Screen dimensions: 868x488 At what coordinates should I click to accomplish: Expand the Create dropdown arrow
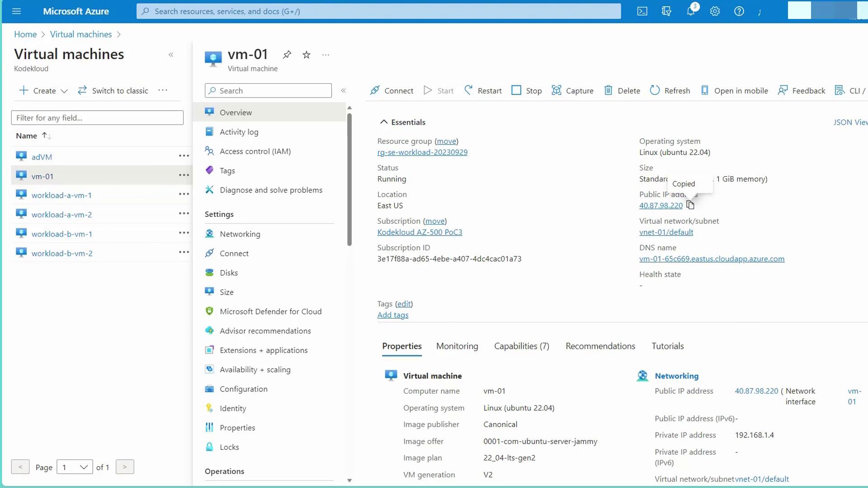click(x=64, y=91)
